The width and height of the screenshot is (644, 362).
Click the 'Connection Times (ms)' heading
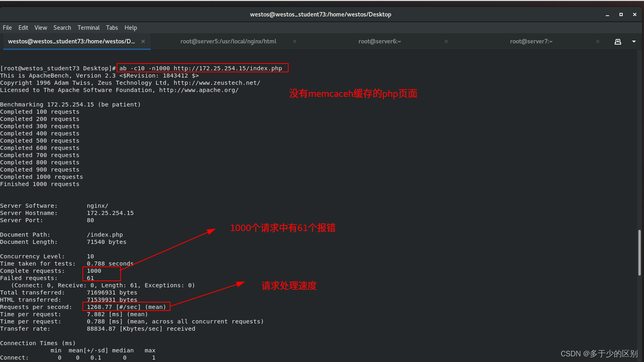[38, 343]
